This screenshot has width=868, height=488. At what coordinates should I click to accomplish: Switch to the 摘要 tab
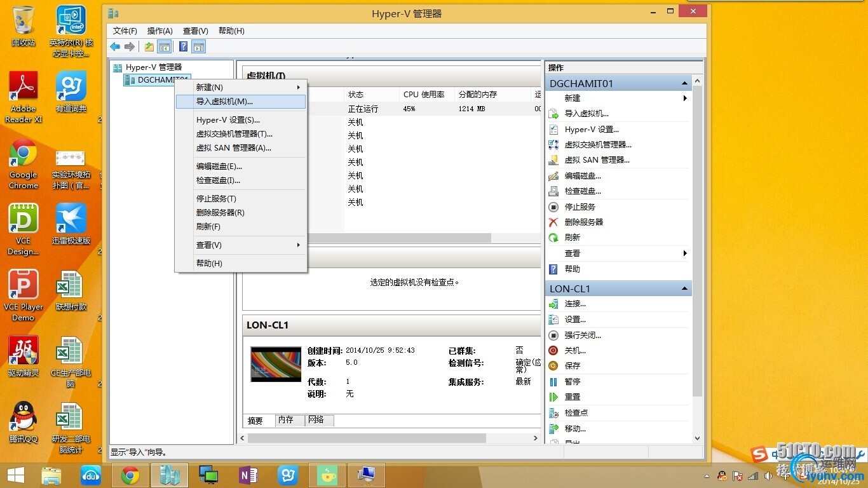pyautogui.click(x=255, y=421)
